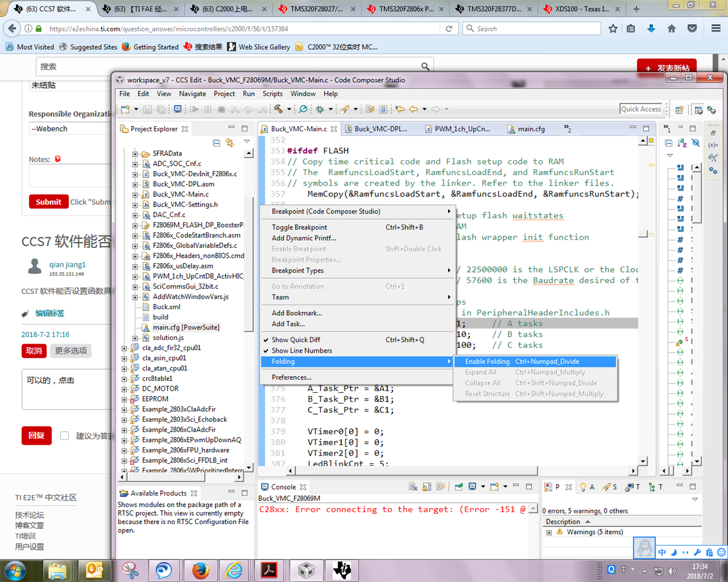Click Internet Explorer icon in taskbar
Screen dimensions: 728x582
pos(234,570)
